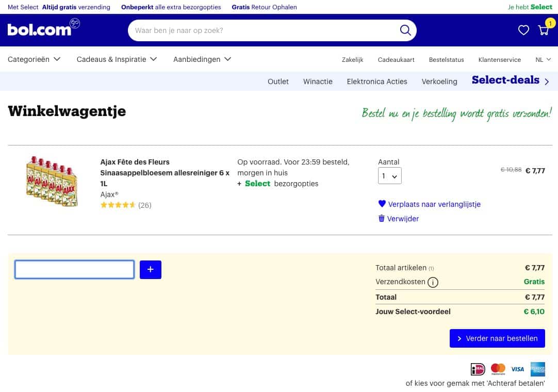This screenshot has width=558, height=392.
Task: Open Elektronica Acties page
Action: (377, 81)
